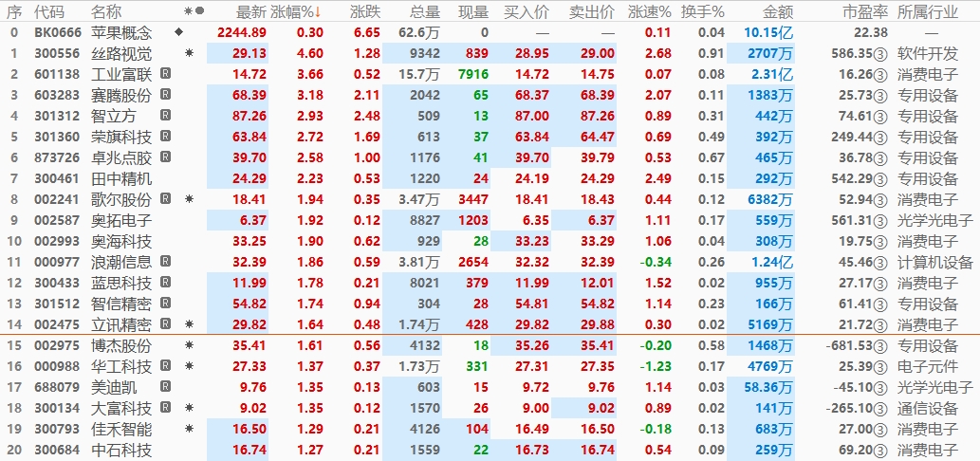The width and height of the screenshot is (980, 461).
Task: Open stock 田中精机
Action: point(121,178)
